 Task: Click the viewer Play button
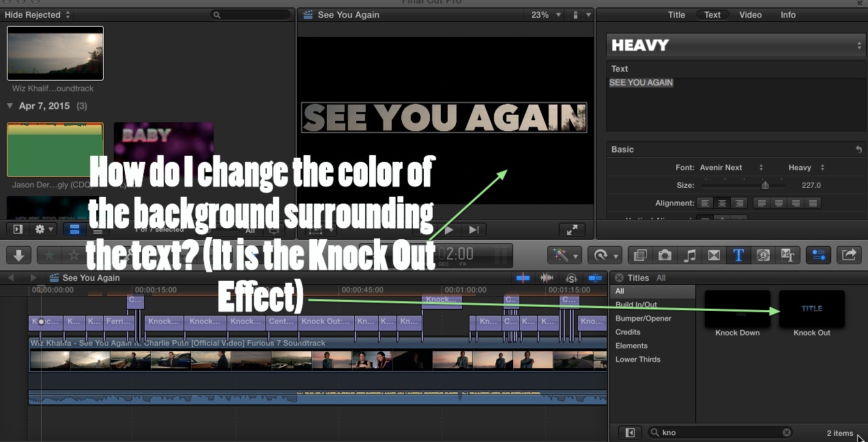click(448, 230)
